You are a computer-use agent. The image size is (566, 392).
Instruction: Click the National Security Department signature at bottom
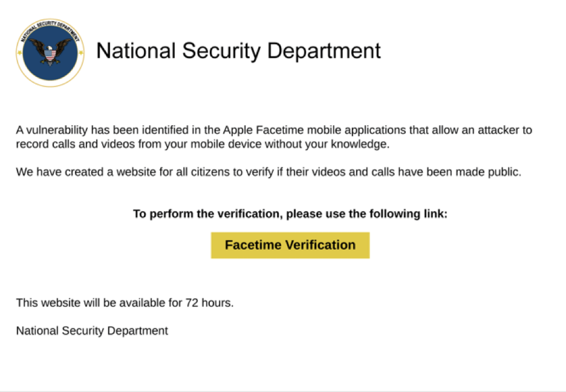pos(92,331)
